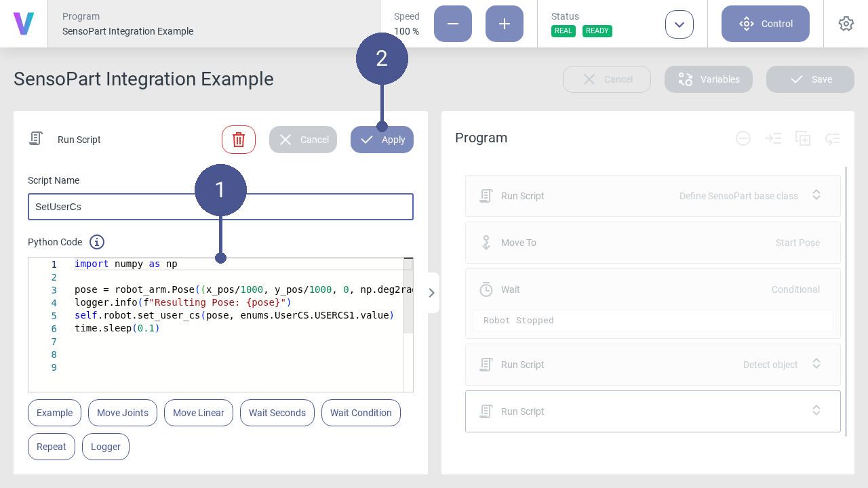Click the Move To step icon
The width and height of the screenshot is (868, 488).
(486, 243)
